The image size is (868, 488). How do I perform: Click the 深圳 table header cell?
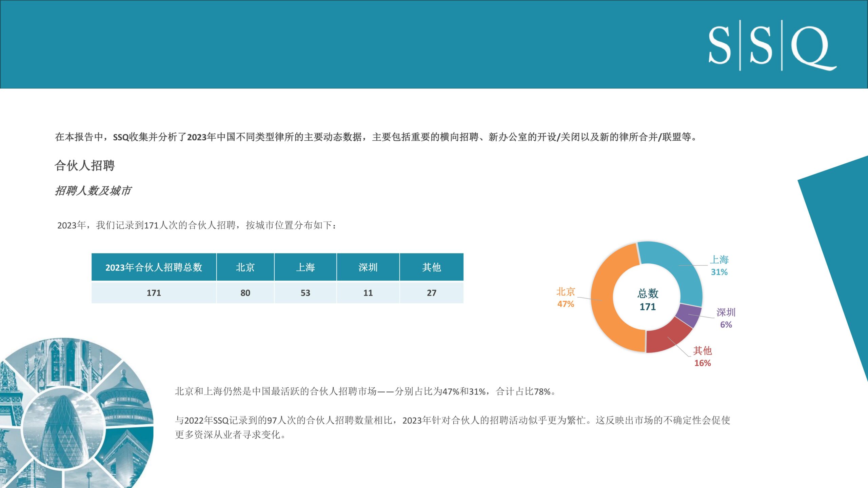click(x=368, y=267)
